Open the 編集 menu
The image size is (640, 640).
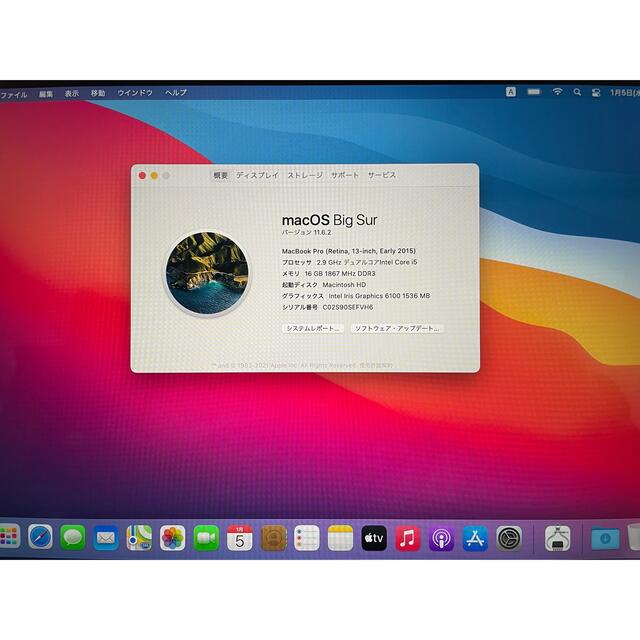46,94
